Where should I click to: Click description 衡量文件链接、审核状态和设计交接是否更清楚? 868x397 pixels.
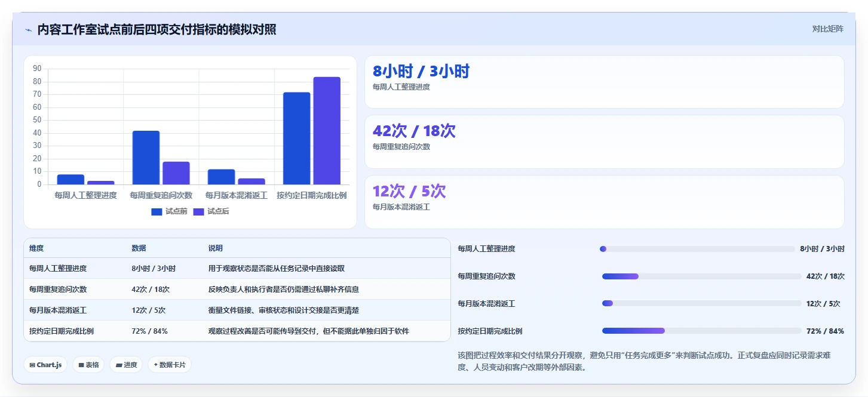coord(284,310)
